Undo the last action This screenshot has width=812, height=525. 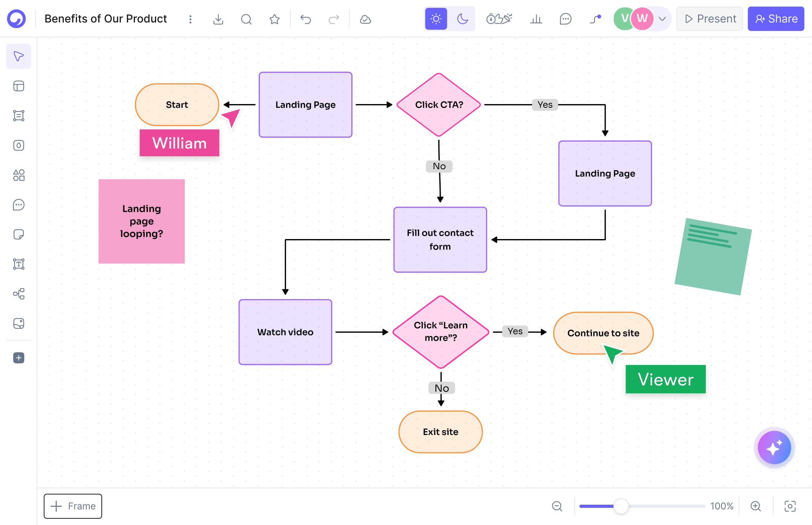click(x=305, y=19)
